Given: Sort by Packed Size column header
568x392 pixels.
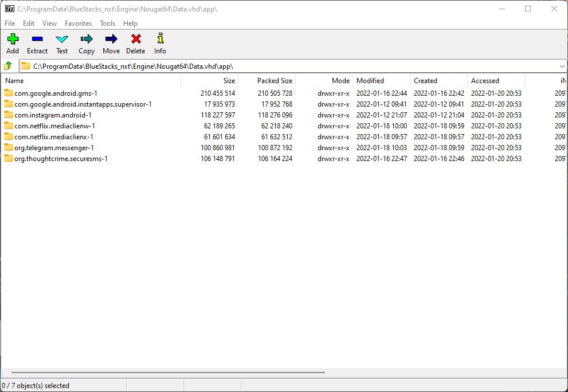Looking at the screenshot, I should pos(267,81).
